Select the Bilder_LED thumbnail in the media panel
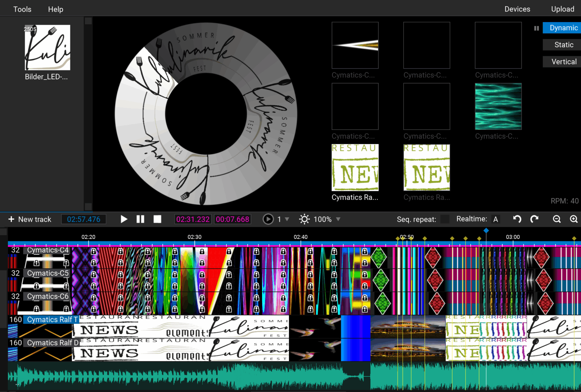 click(x=47, y=48)
